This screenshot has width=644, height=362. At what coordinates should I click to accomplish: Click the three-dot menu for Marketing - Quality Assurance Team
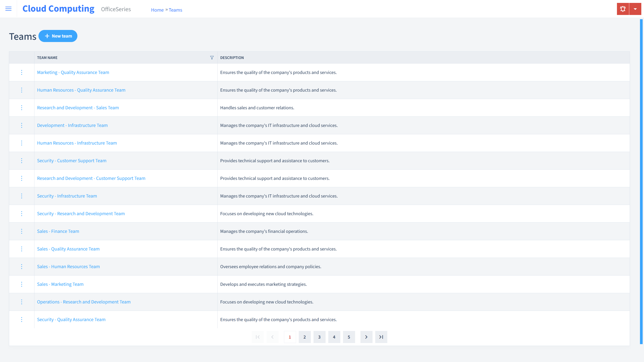22,72
